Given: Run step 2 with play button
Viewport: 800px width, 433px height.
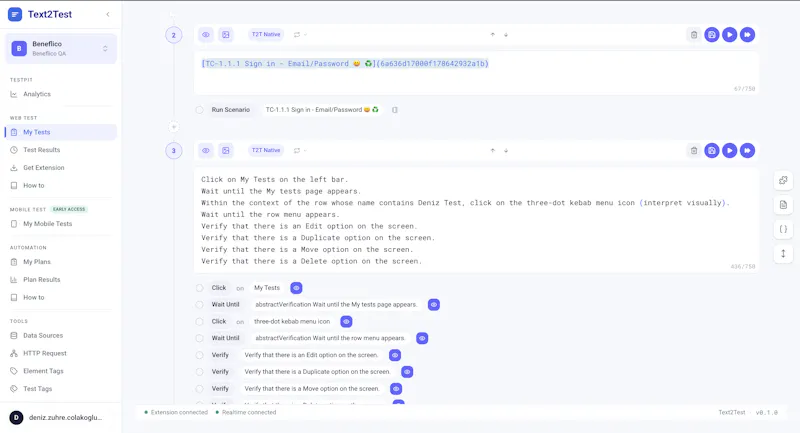Looking at the screenshot, I should [730, 35].
